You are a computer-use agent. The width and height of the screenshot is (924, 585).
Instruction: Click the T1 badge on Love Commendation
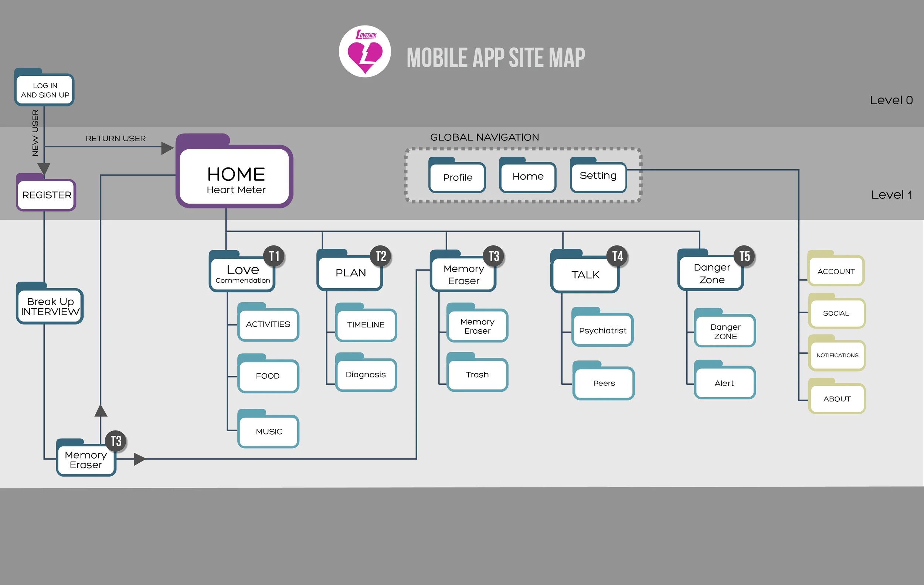274,256
